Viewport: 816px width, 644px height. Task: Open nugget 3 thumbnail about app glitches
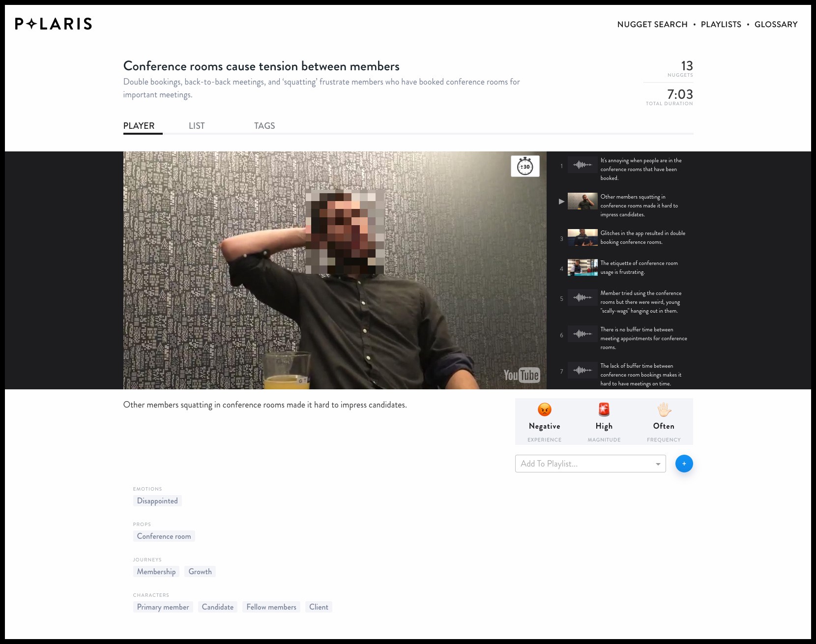click(583, 237)
